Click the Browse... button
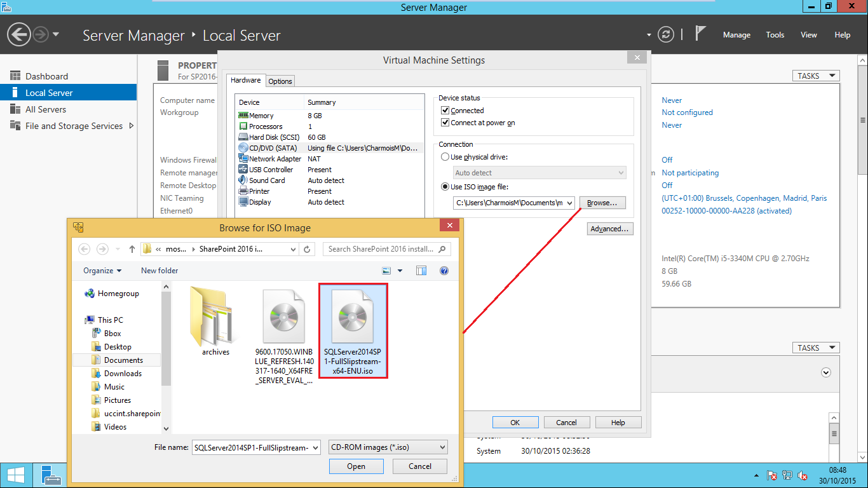The height and width of the screenshot is (488, 868). point(602,203)
